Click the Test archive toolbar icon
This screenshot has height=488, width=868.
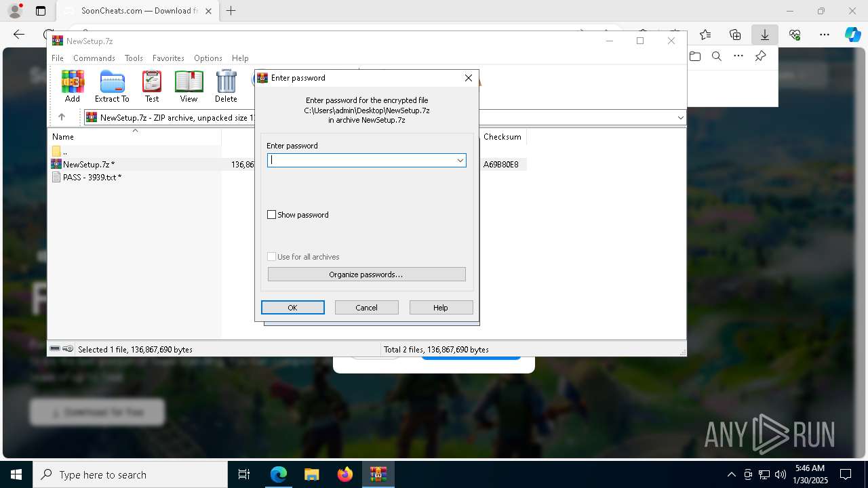(152, 87)
